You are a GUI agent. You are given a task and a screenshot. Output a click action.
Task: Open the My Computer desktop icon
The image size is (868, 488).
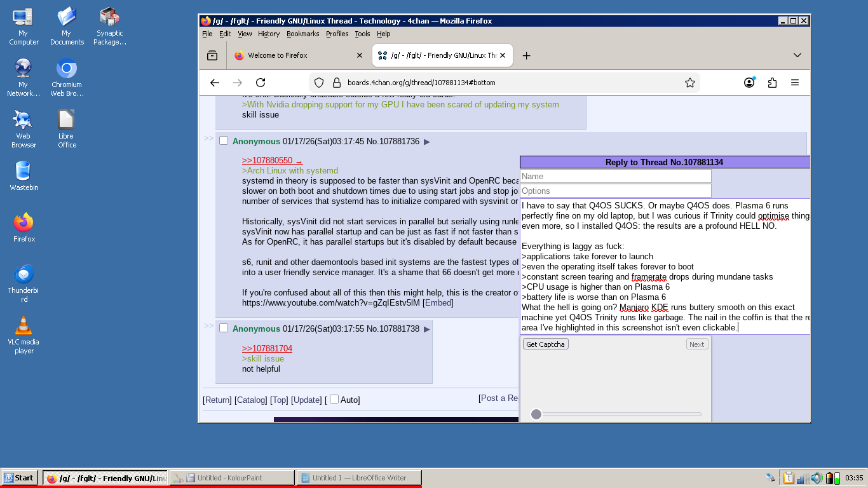point(24,26)
